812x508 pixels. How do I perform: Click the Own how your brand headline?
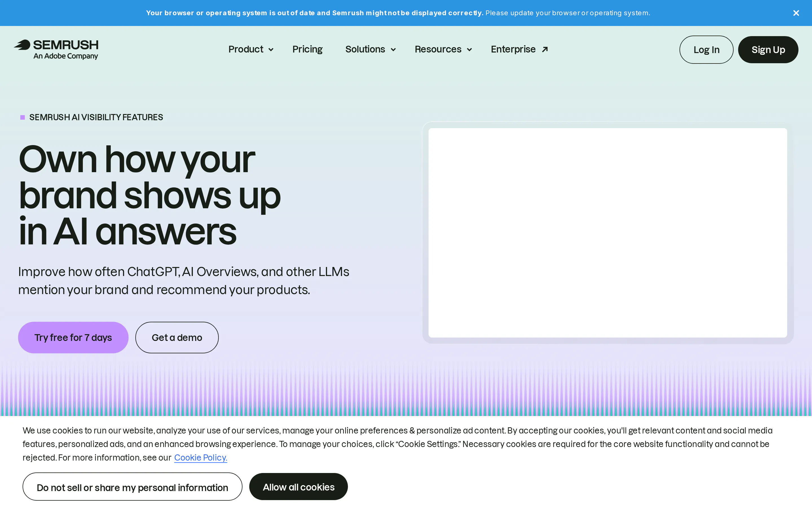149,195
